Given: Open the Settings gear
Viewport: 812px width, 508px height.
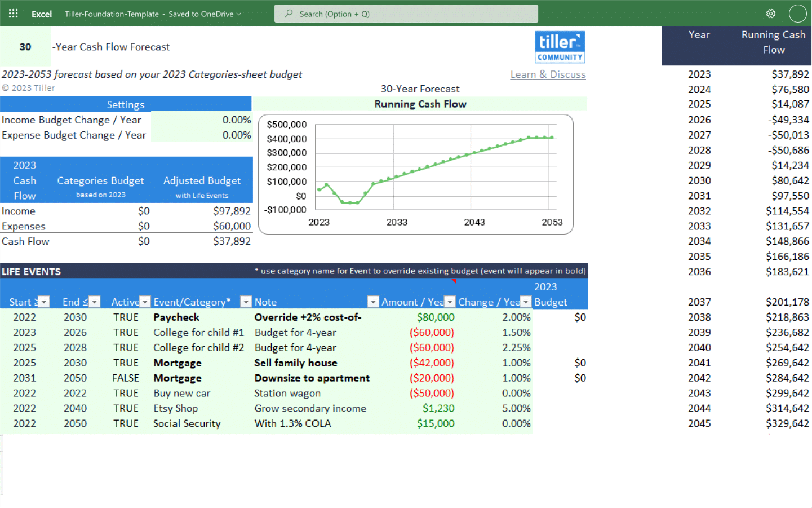Looking at the screenshot, I should coord(770,14).
